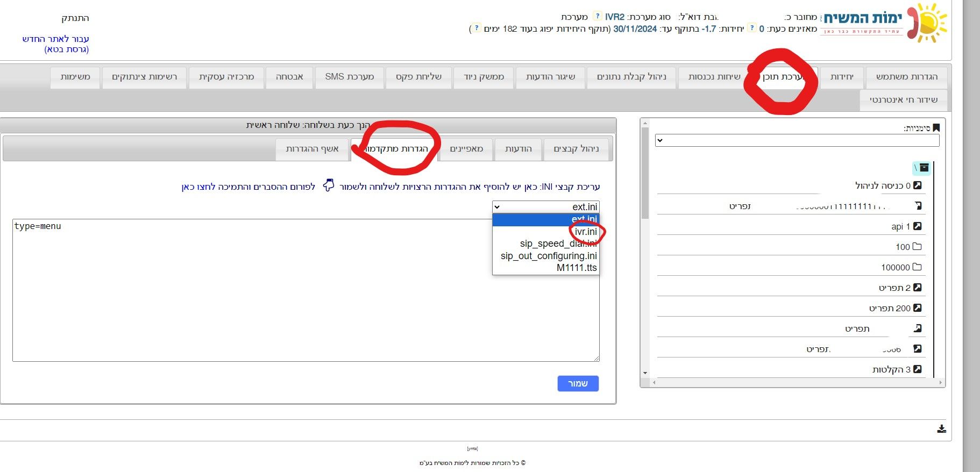The height and width of the screenshot is (472, 980).
Task: Click the download icon at the page bottom
Action: [x=941, y=428]
